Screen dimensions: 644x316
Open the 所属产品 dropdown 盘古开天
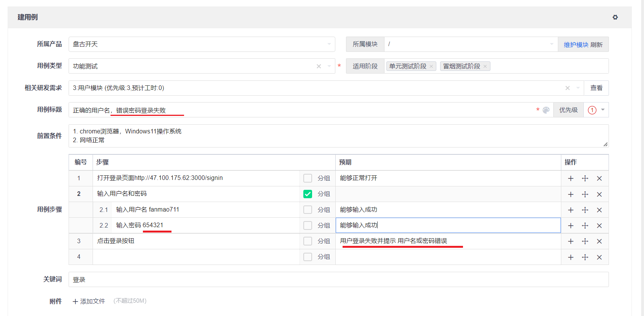pyautogui.click(x=202, y=44)
